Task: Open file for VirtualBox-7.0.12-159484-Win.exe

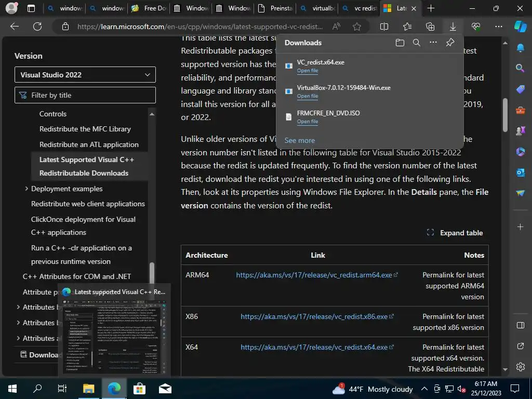Action: click(308, 96)
